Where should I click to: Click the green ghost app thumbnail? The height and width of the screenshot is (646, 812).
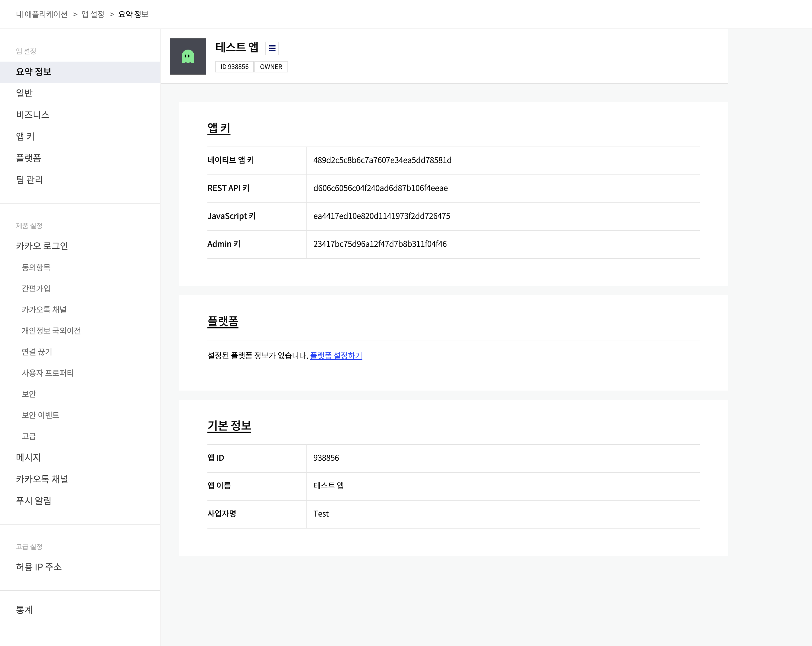click(187, 56)
